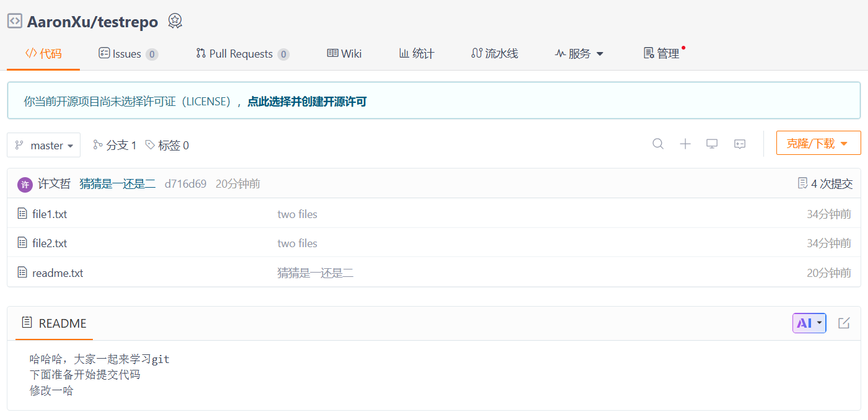This screenshot has width=868, height=420.
Task: Expand the 克隆/下载 dropdown button
Action: click(818, 143)
